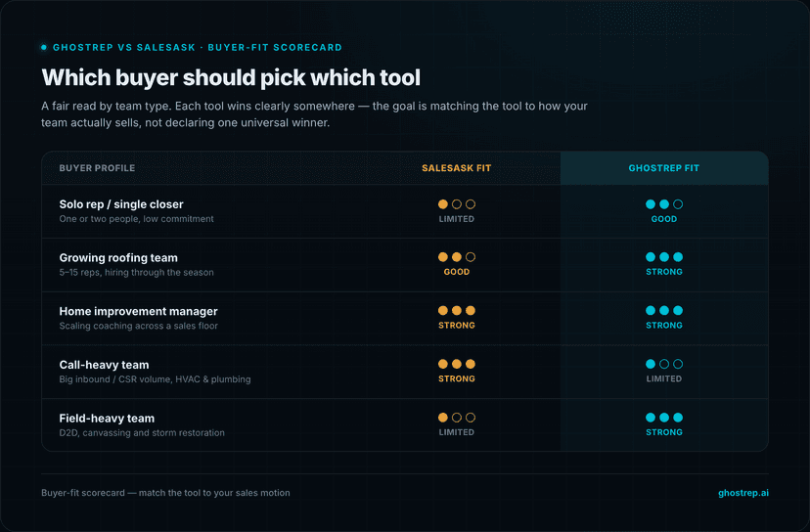This screenshot has height=532, width=810.
Task: Select the 'Home improvement manager' row title
Action: pos(139,311)
